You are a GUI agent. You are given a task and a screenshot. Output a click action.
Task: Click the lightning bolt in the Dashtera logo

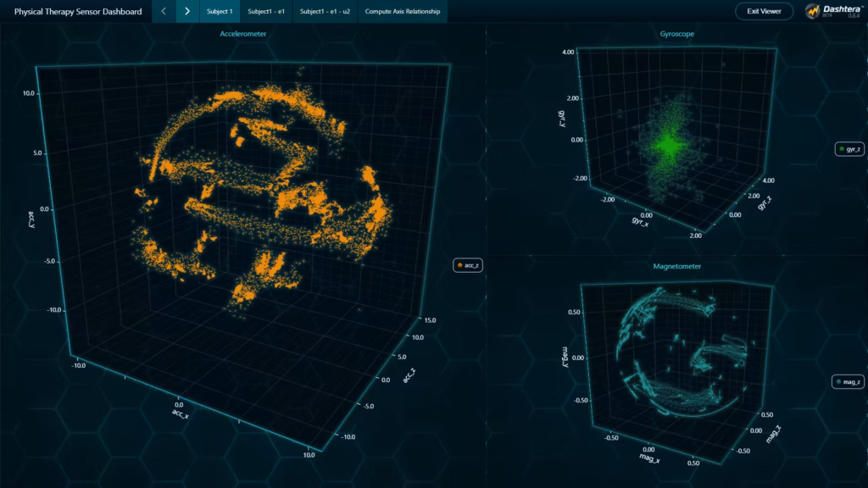(x=815, y=11)
